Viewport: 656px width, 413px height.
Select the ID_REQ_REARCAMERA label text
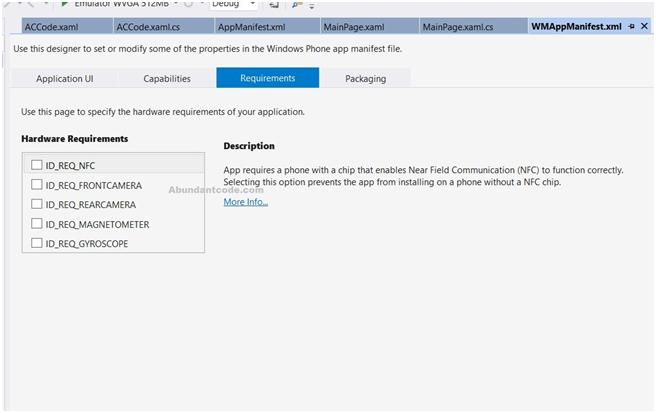click(x=91, y=205)
